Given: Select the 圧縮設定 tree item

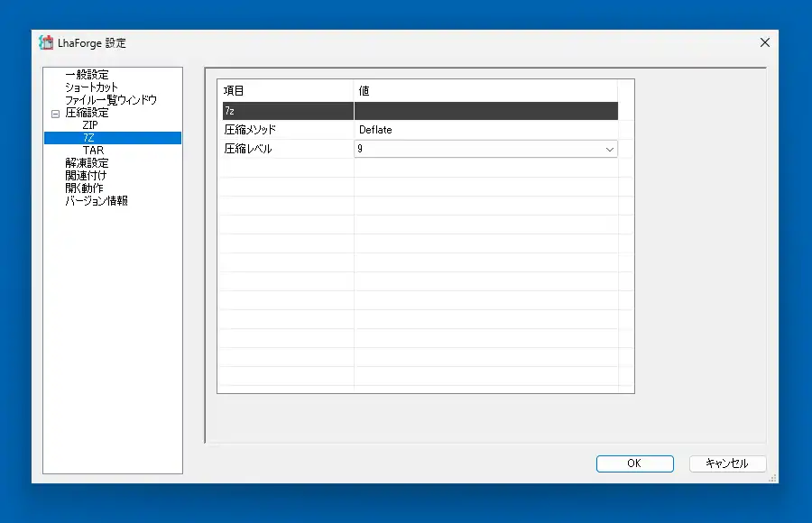Looking at the screenshot, I should tap(87, 113).
